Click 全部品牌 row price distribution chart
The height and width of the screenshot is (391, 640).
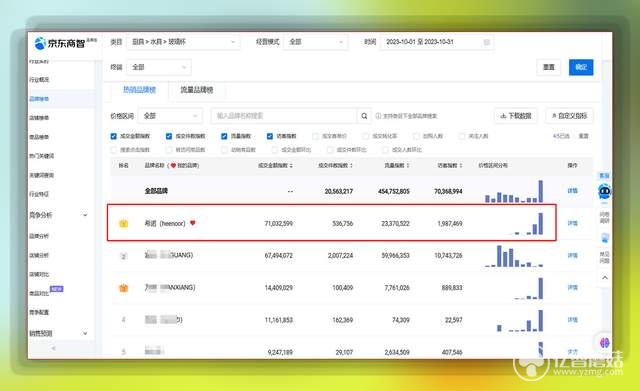point(513,191)
